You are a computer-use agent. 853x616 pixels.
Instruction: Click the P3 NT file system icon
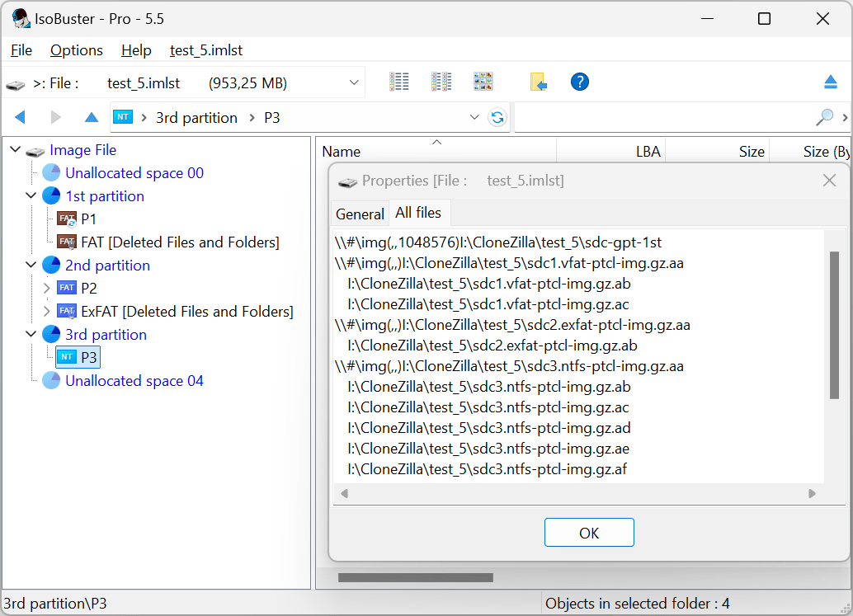click(67, 357)
